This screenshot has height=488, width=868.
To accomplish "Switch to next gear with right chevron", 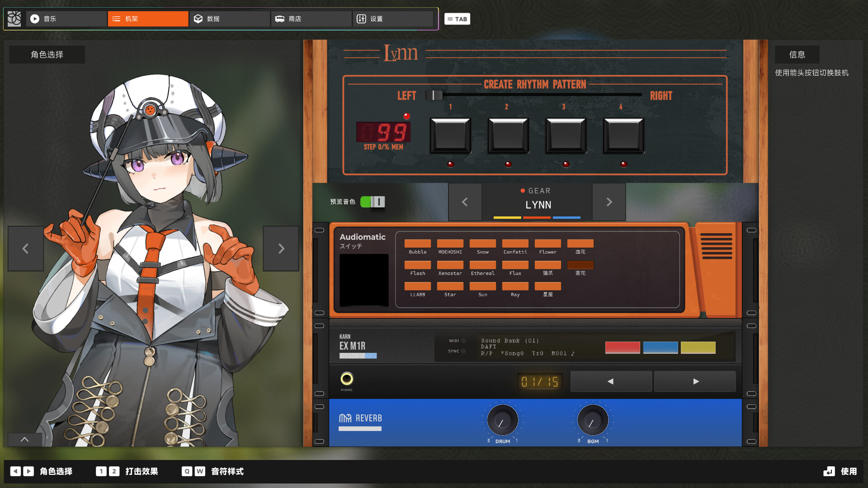I will (609, 202).
